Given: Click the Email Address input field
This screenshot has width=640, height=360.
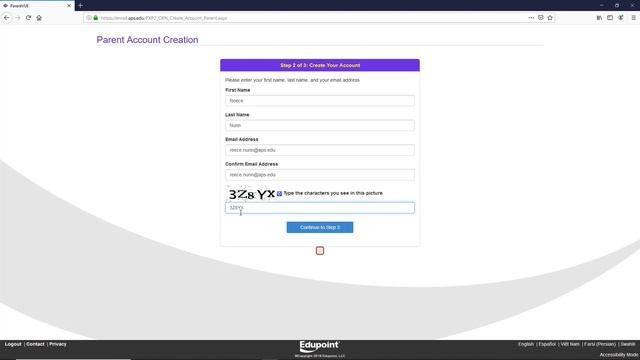Looking at the screenshot, I should click(x=320, y=150).
